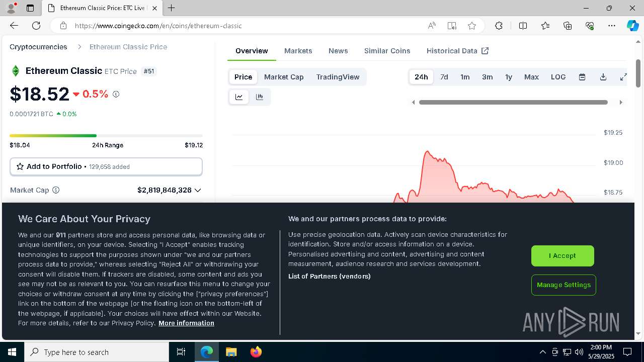Open a new browser tab

point(172,8)
